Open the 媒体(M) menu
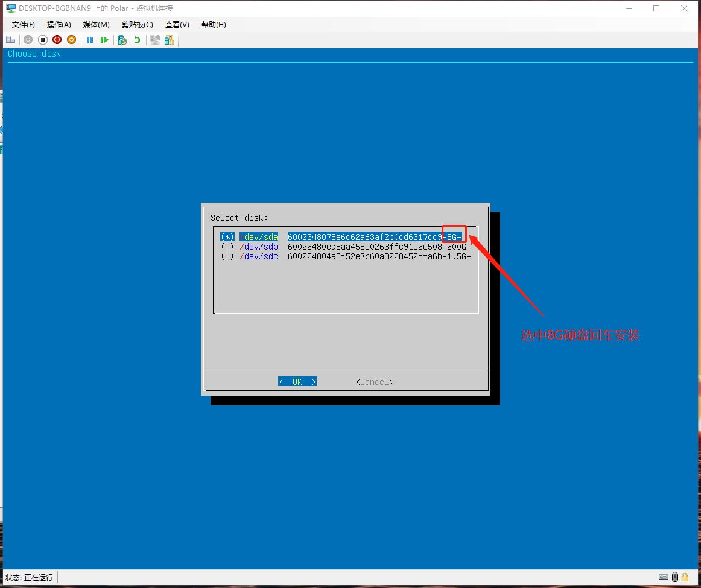The image size is (701, 588). click(x=96, y=25)
